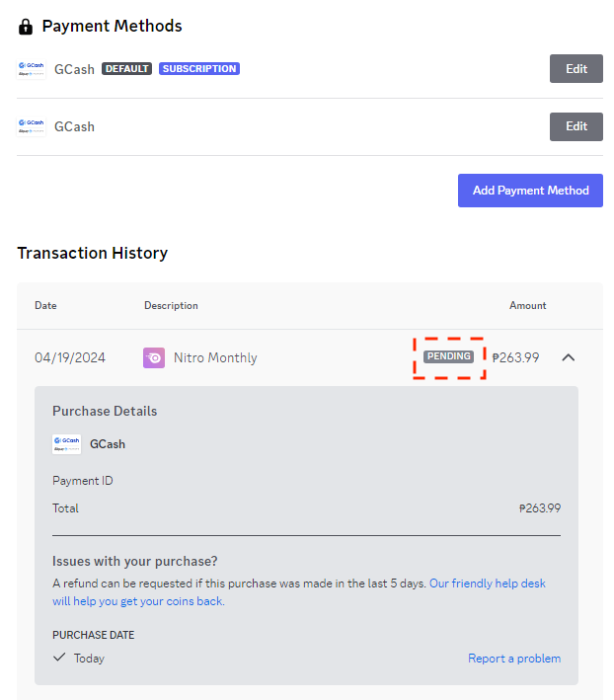The width and height of the screenshot is (614, 700).
Task: Click the GCash logo under Purchase Details
Action: tap(66, 444)
